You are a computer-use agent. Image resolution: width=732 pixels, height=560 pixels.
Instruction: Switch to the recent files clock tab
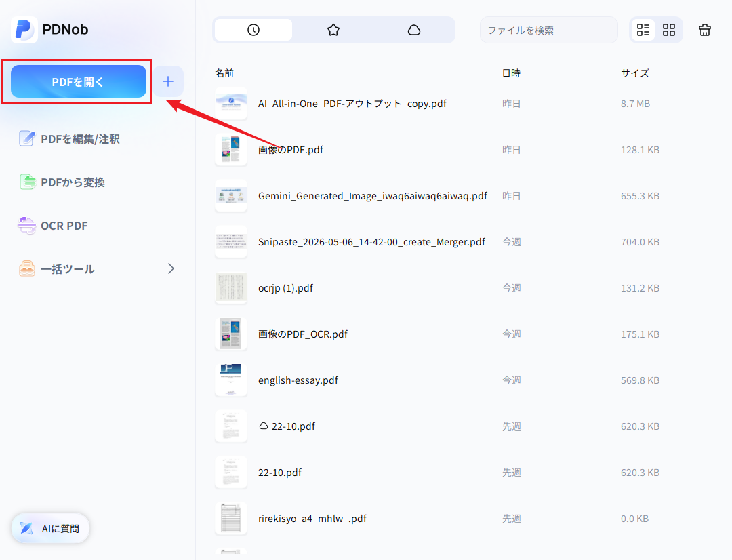pos(253,30)
